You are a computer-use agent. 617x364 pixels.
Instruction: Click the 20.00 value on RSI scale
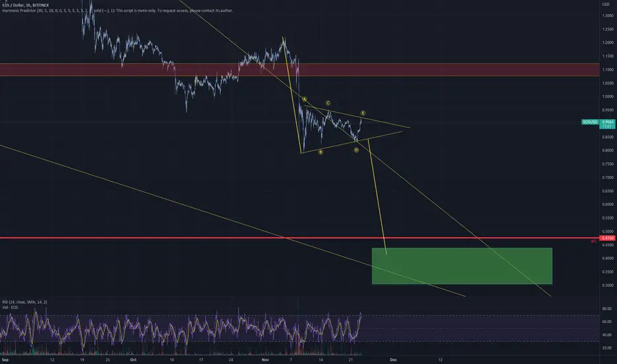[607, 348]
